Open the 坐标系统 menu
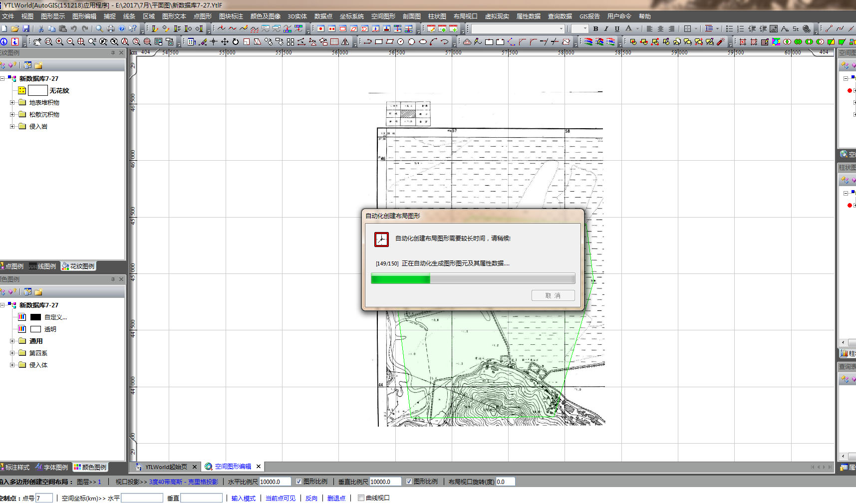 click(352, 16)
